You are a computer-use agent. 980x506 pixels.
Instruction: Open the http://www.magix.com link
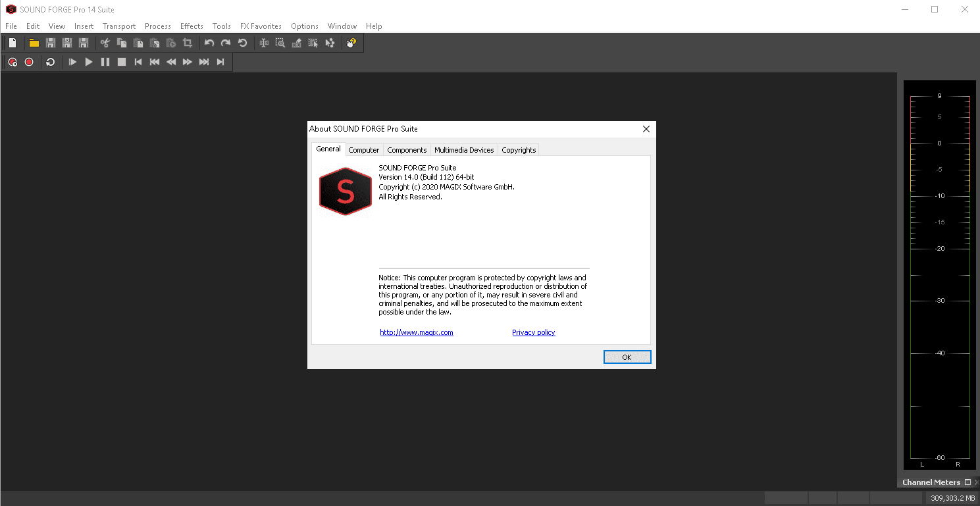coord(417,332)
